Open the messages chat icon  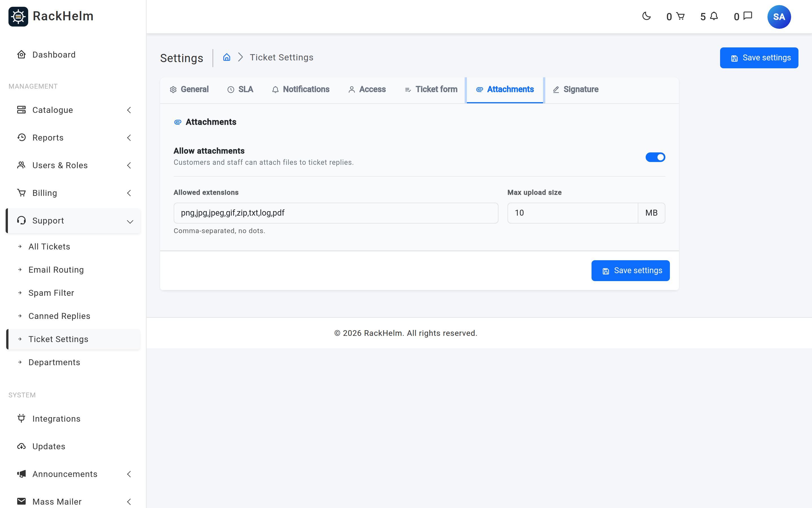point(748,16)
